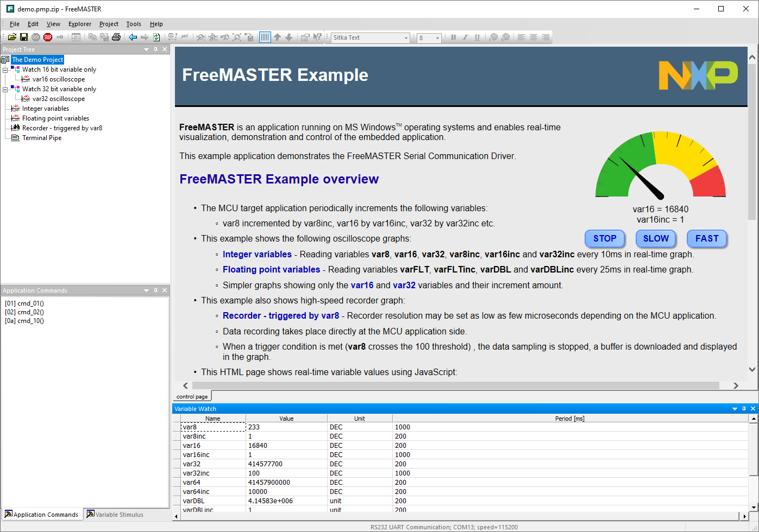Click the background color palette icon
The height and width of the screenshot is (532, 759).
click(505, 37)
